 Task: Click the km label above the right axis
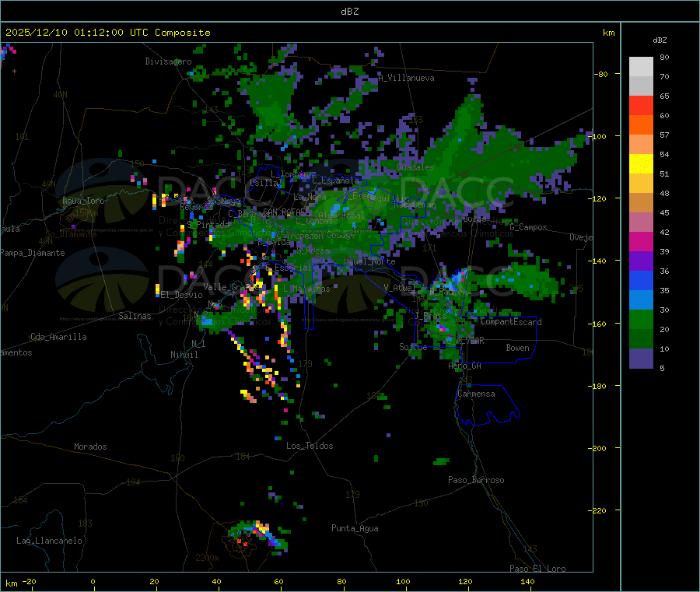tap(608, 33)
